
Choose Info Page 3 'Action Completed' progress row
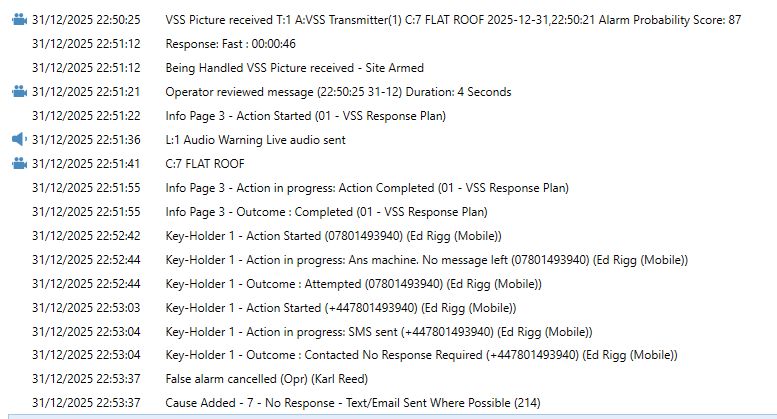click(367, 187)
